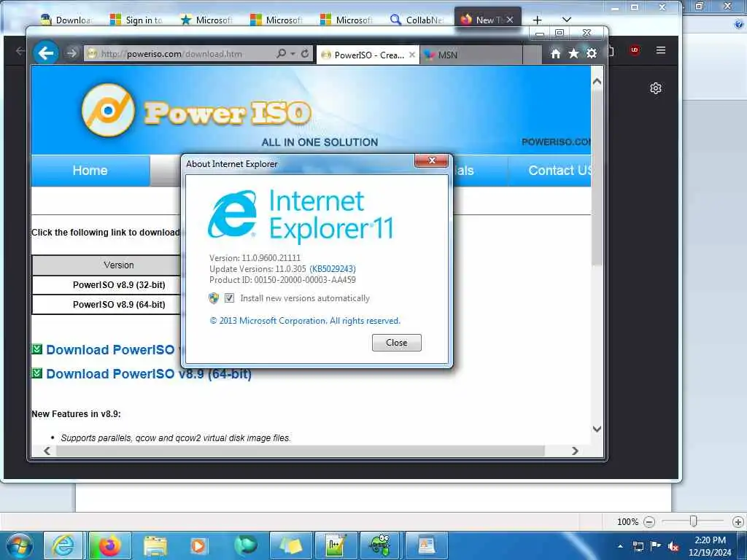747x560 pixels.
Task: Click Download PowerISO v8.9 (64-bit) link
Action: pos(149,374)
